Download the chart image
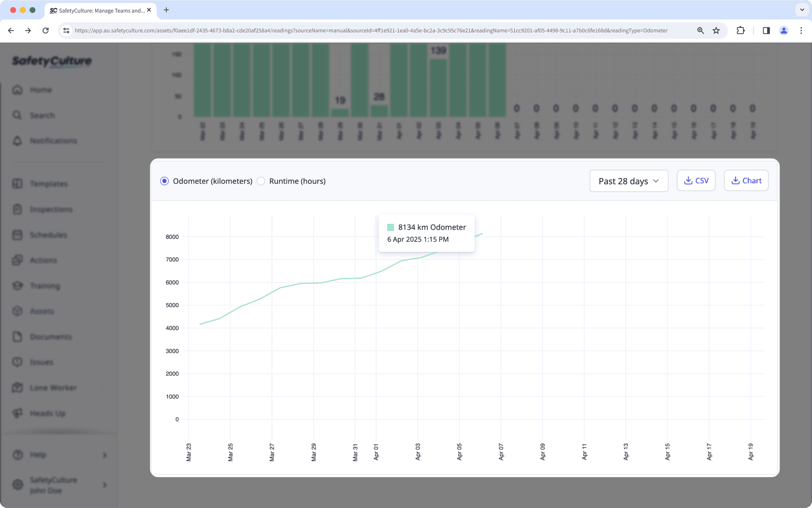The image size is (812, 508). click(x=746, y=180)
